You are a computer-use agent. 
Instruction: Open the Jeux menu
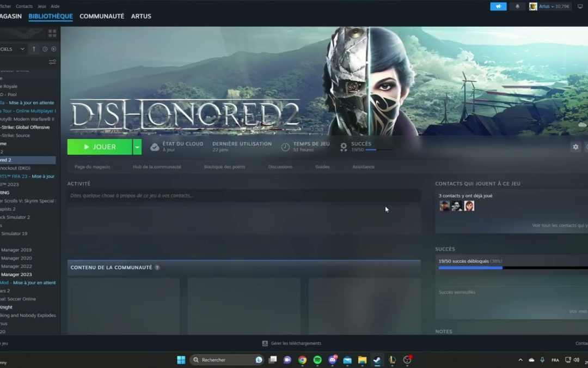click(41, 6)
